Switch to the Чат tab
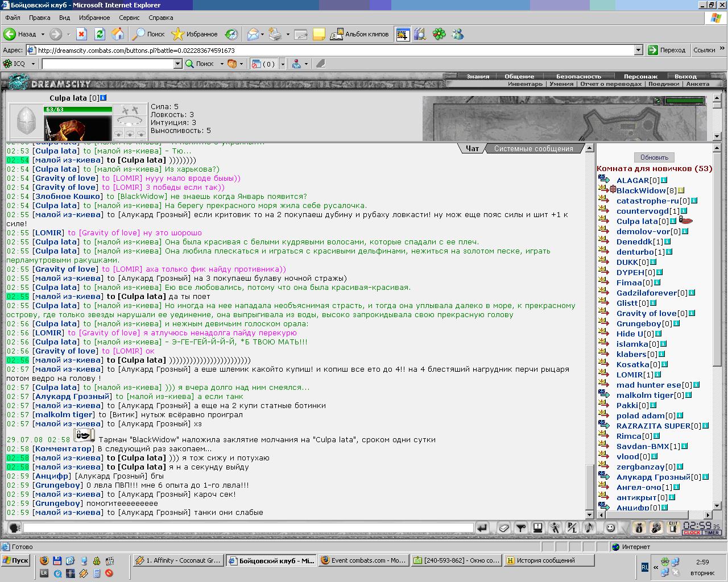 point(472,148)
